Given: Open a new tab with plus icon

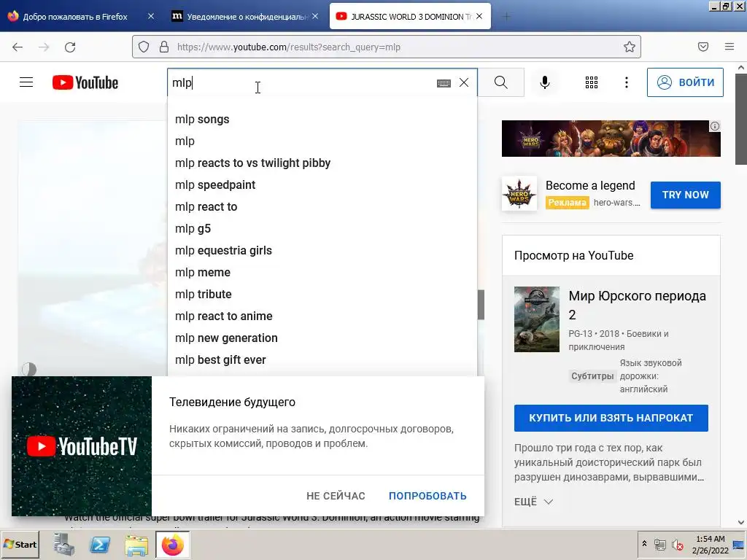Looking at the screenshot, I should (x=506, y=17).
